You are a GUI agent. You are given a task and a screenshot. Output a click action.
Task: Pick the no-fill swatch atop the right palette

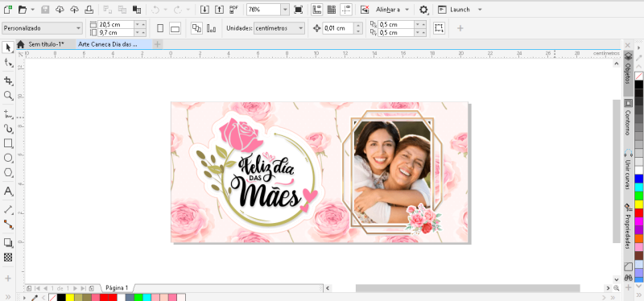(638, 76)
